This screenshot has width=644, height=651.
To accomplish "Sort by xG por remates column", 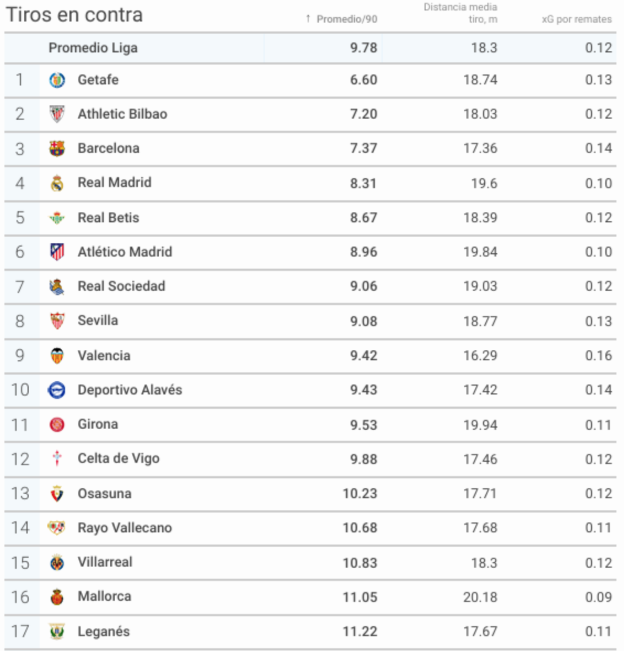I will tap(577, 19).
